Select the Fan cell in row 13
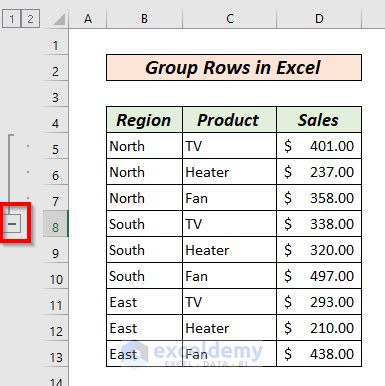 pyautogui.click(x=229, y=354)
